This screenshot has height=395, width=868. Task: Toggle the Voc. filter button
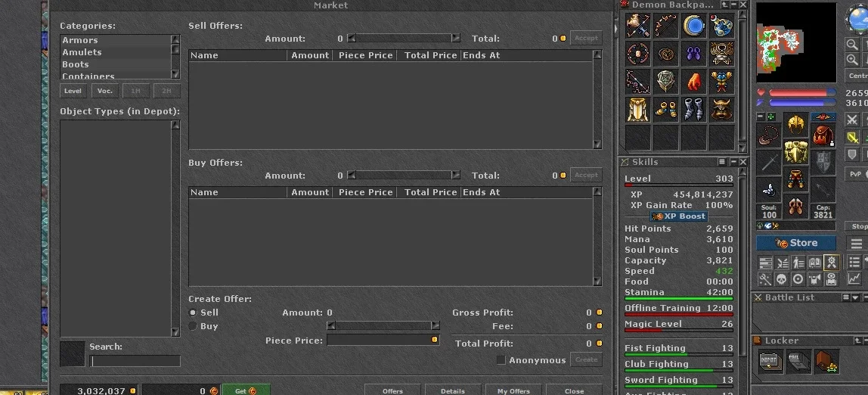pos(104,91)
